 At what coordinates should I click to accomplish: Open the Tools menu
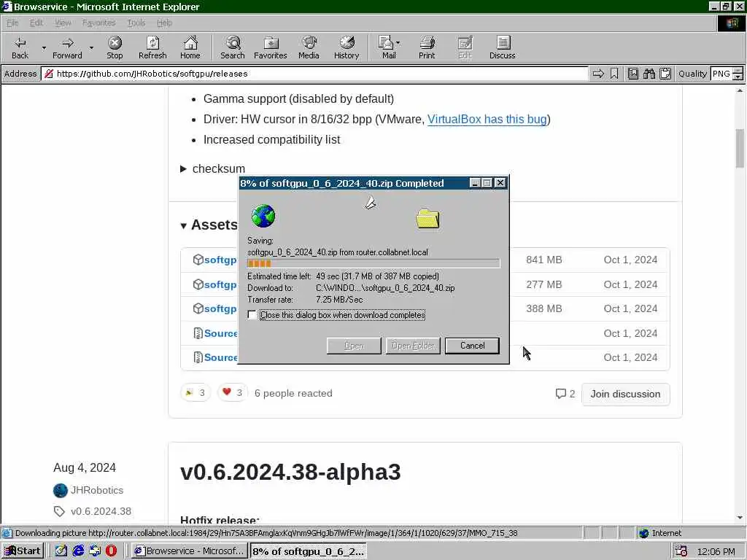[x=136, y=23]
